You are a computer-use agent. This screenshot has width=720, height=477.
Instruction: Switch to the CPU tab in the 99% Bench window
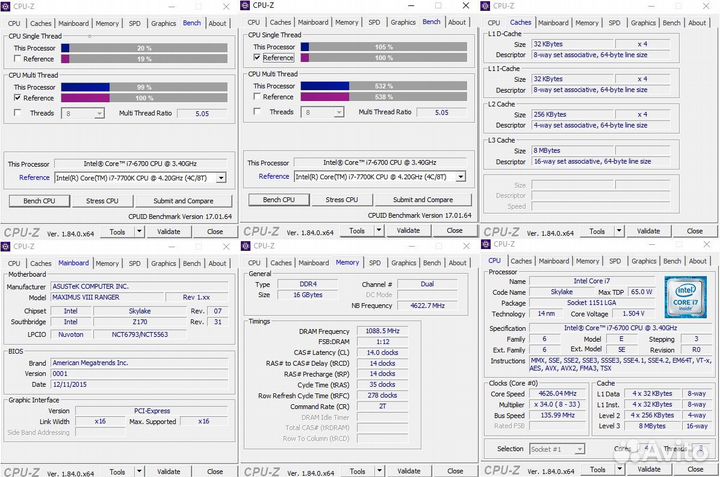click(14, 23)
